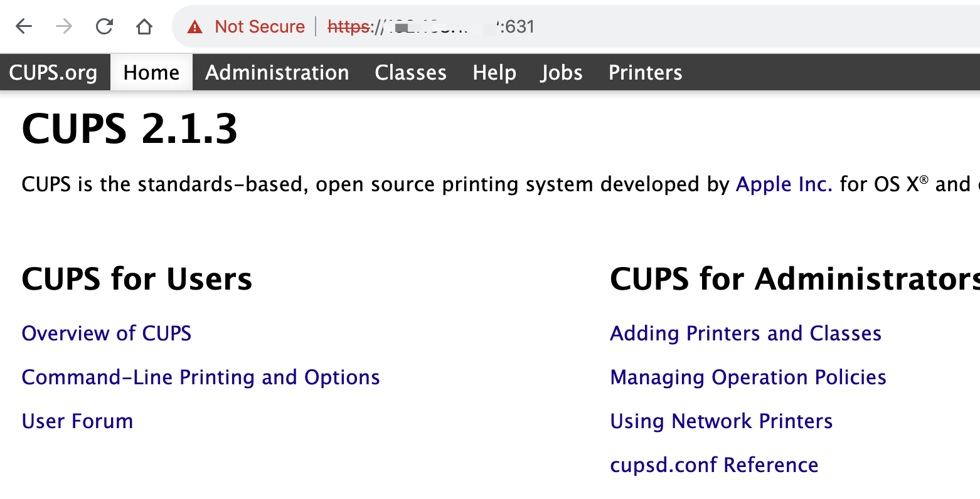Follow the Apple Inc. link

(784, 184)
